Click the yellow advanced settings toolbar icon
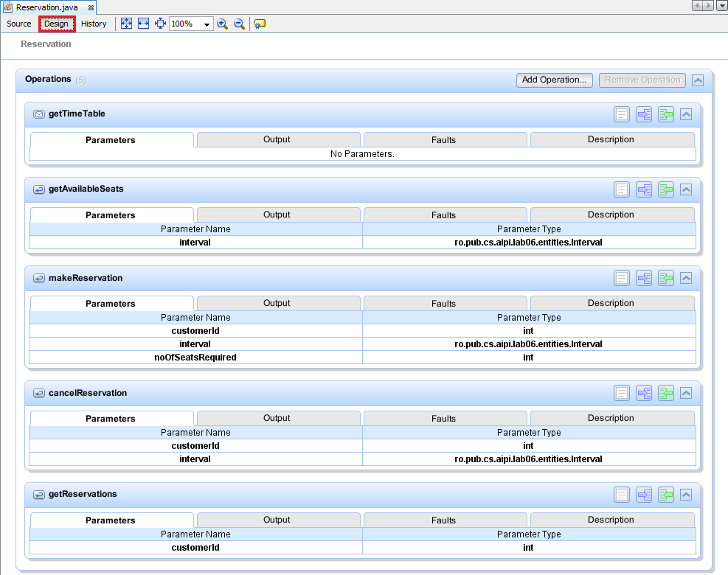The image size is (728, 575). [260, 24]
